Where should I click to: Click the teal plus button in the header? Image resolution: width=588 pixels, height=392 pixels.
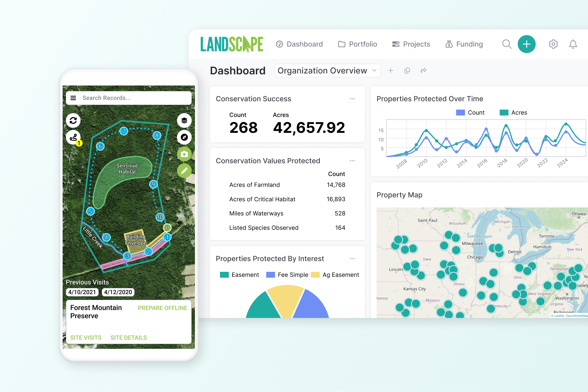(x=527, y=44)
